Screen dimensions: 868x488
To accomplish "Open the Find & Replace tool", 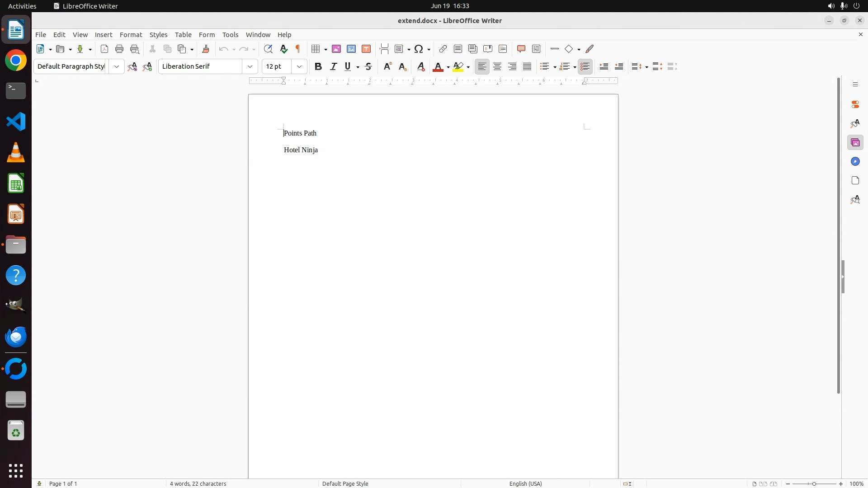I will [x=268, y=49].
